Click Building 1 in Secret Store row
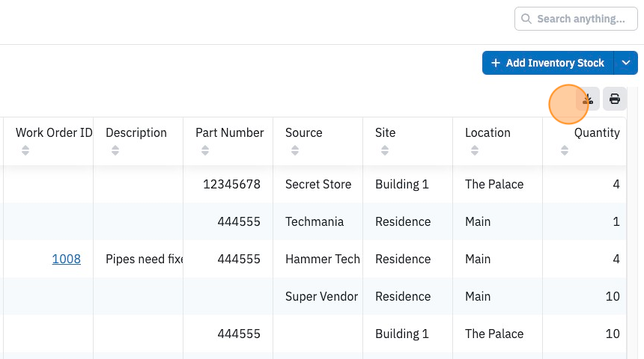This screenshot has height=359, width=644. pyautogui.click(x=408, y=184)
